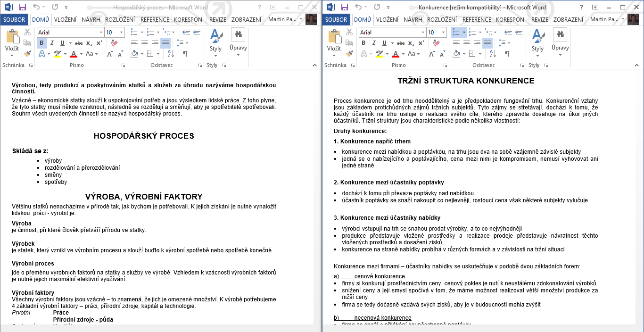The height and width of the screenshot is (332, 644).
Task: Open font size dropdown in the Hospodářský proces window
Action: click(x=122, y=33)
